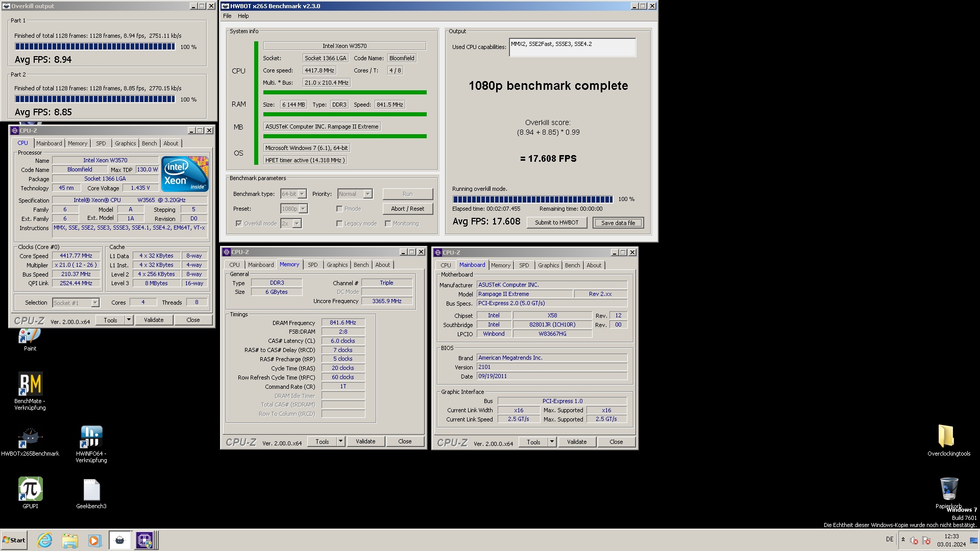The image size is (980, 551).
Task: Click the DRAM Frequency 841.6 MHz value
Action: click(343, 322)
